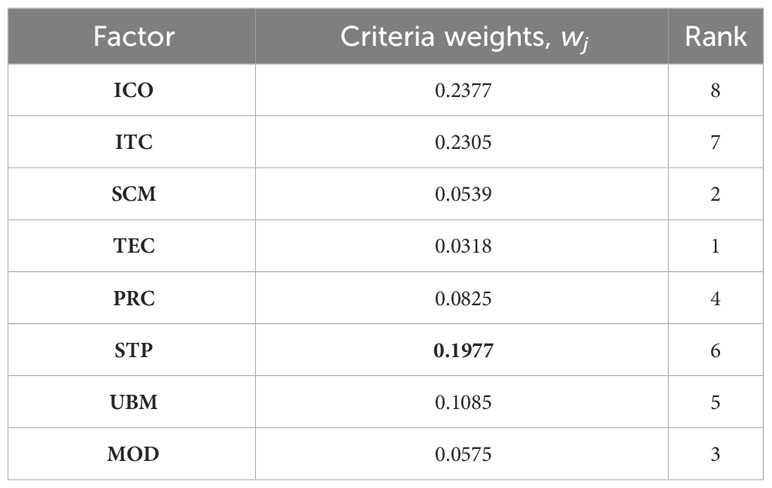Select the UBM factor cell

tap(133, 402)
